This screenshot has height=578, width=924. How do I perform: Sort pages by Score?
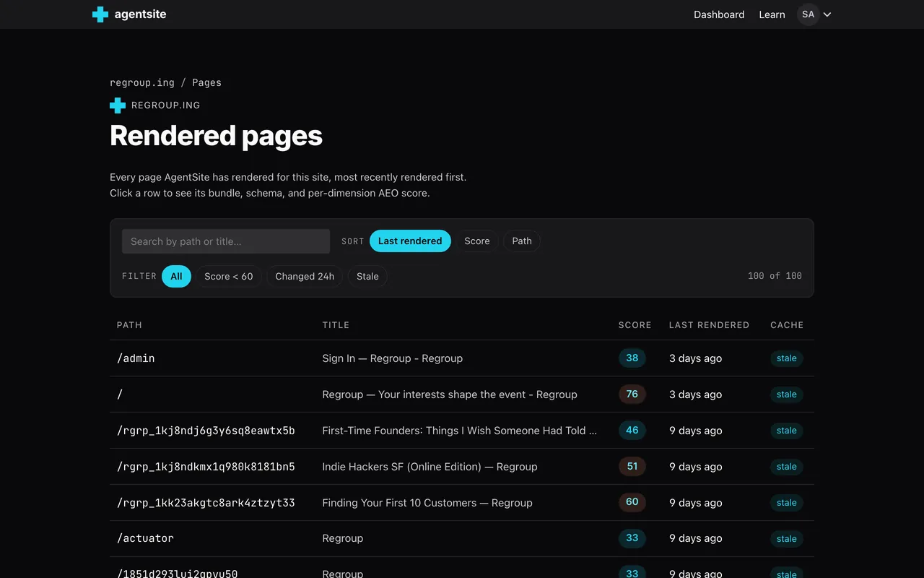tap(476, 241)
